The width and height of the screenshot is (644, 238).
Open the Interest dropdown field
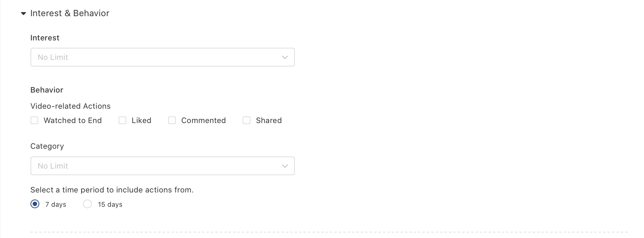[162, 57]
